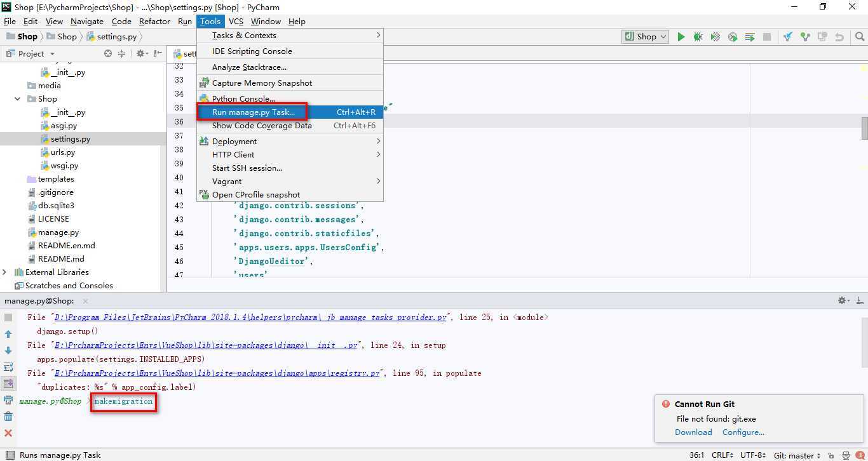Close console with the red X icon

(x=8, y=433)
